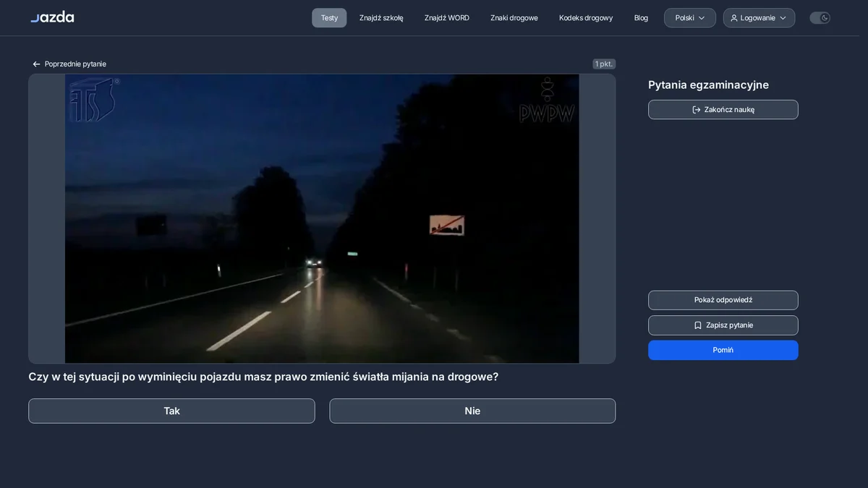Open the Testy tab
Image resolution: width=868 pixels, height=488 pixels.
tap(329, 18)
